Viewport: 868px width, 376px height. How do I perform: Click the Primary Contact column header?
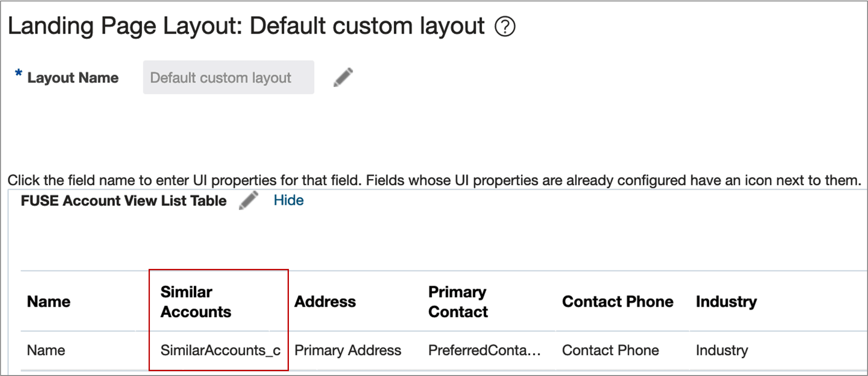(457, 302)
